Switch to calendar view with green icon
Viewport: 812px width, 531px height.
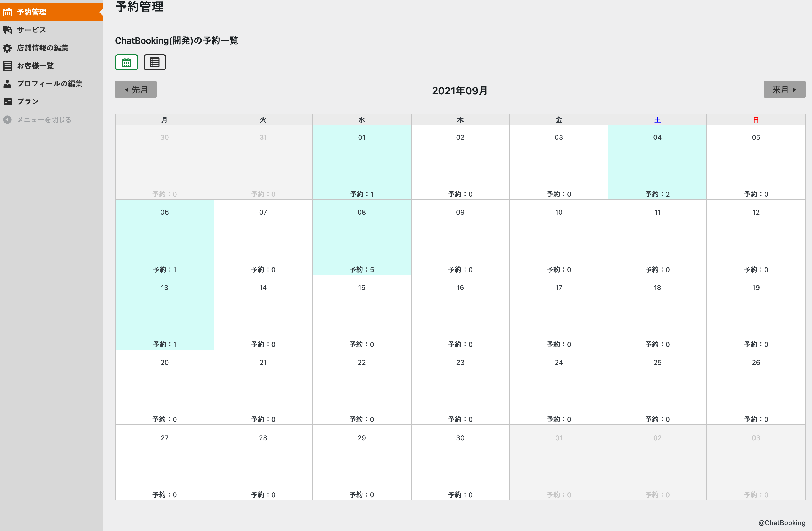(127, 62)
